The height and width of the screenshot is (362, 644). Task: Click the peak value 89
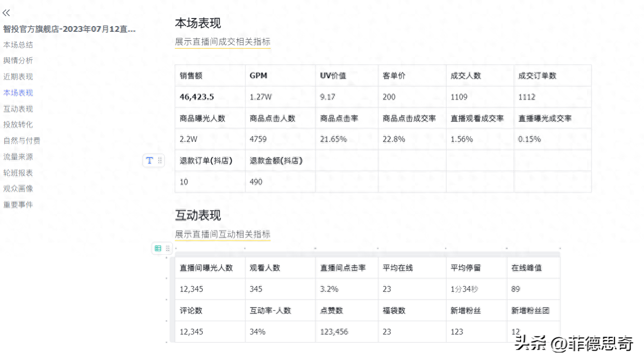tap(516, 289)
